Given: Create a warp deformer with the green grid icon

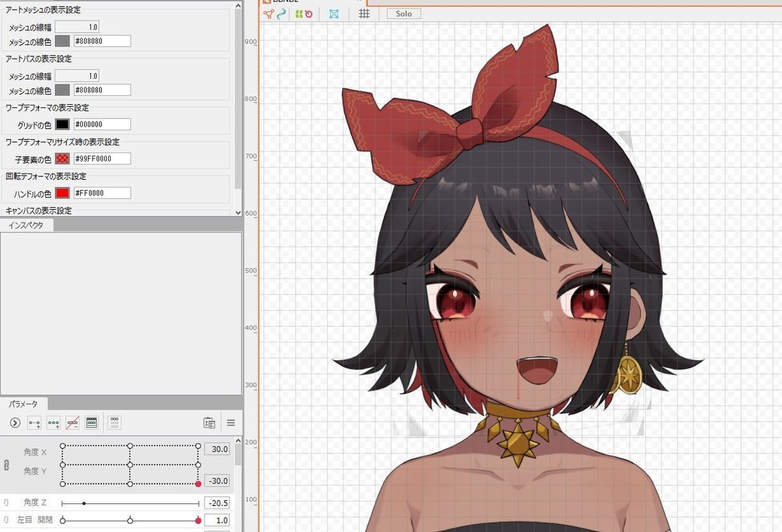Looking at the screenshot, I should pyautogui.click(x=299, y=14).
